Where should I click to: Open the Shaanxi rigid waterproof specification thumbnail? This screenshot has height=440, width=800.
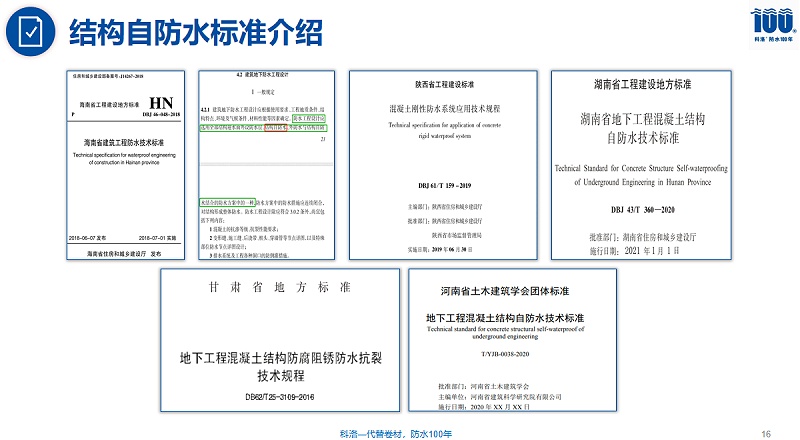pyautogui.click(x=443, y=165)
